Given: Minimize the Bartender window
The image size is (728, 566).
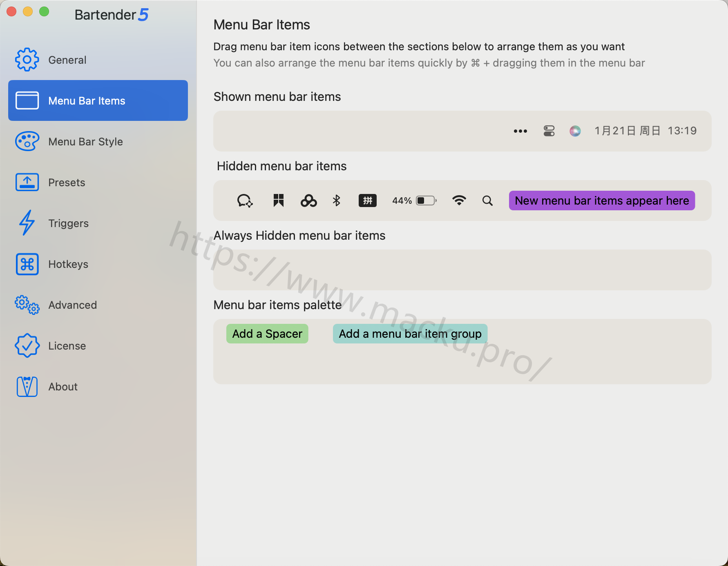Looking at the screenshot, I should click(x=28, y=11).
